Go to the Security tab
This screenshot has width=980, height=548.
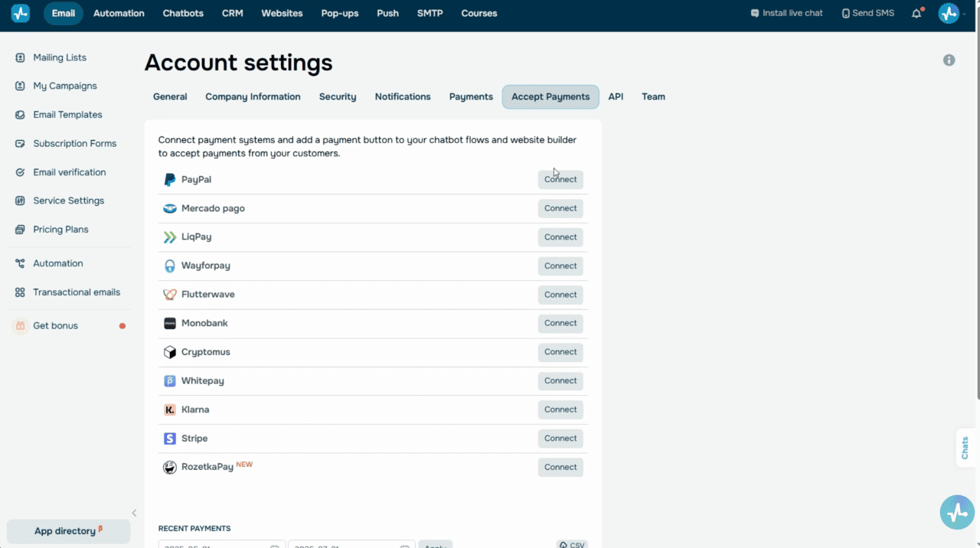click(338, 96)
